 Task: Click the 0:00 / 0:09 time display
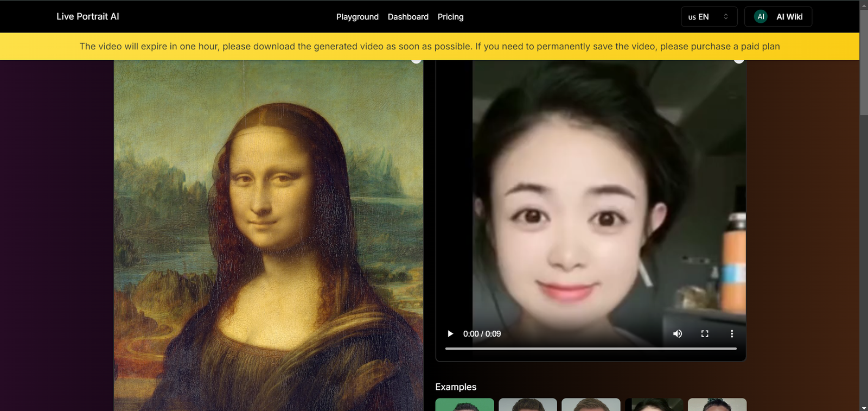point(482,334)
